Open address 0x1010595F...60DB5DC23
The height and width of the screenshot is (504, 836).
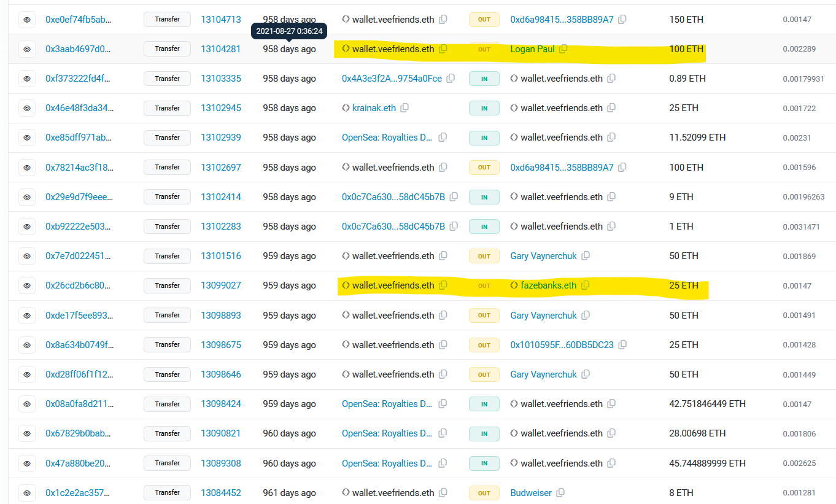coord(562,345)
